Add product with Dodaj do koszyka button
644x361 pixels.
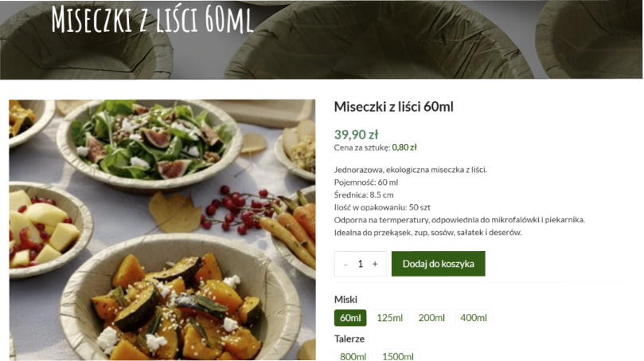coord(439,264)
